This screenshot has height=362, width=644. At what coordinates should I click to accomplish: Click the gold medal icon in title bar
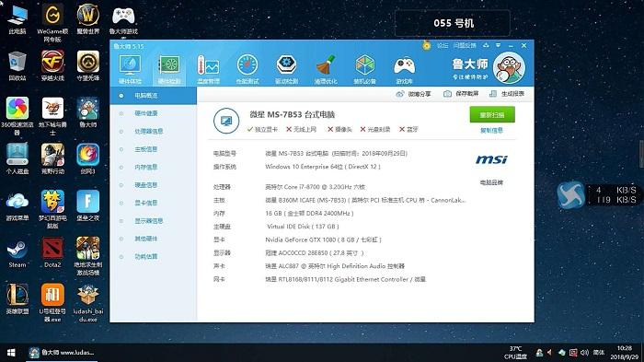pos(426,46)
